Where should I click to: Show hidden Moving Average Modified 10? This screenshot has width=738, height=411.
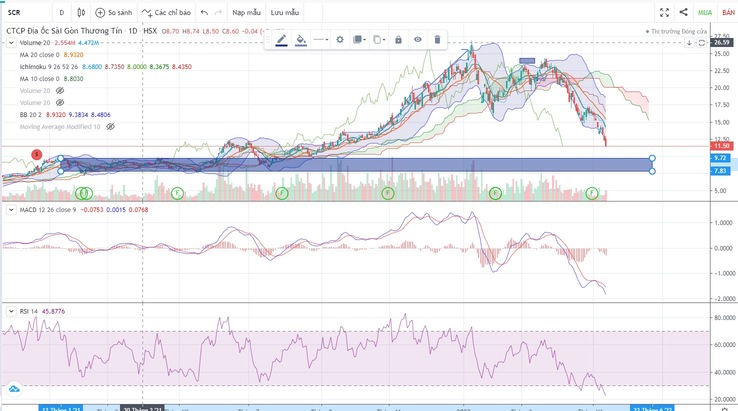coord(110,127)
